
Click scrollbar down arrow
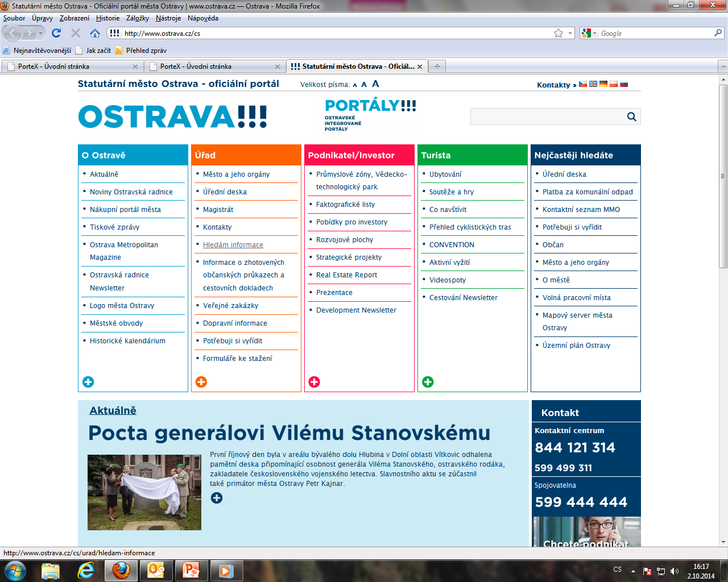pyautogui.click(x=723, y=542)
